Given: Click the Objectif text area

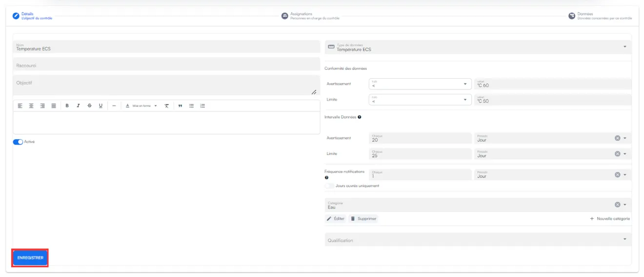Looking at the screenshot, I should [166, 85].
